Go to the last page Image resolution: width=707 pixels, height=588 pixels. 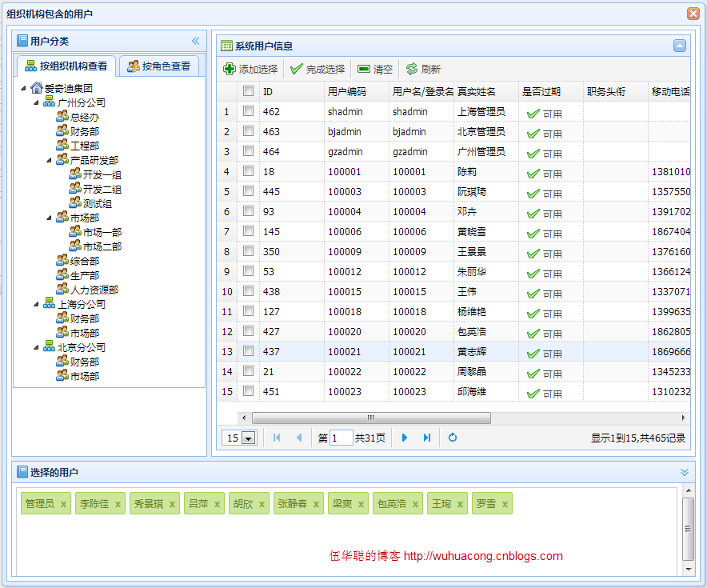pos(427,438)
